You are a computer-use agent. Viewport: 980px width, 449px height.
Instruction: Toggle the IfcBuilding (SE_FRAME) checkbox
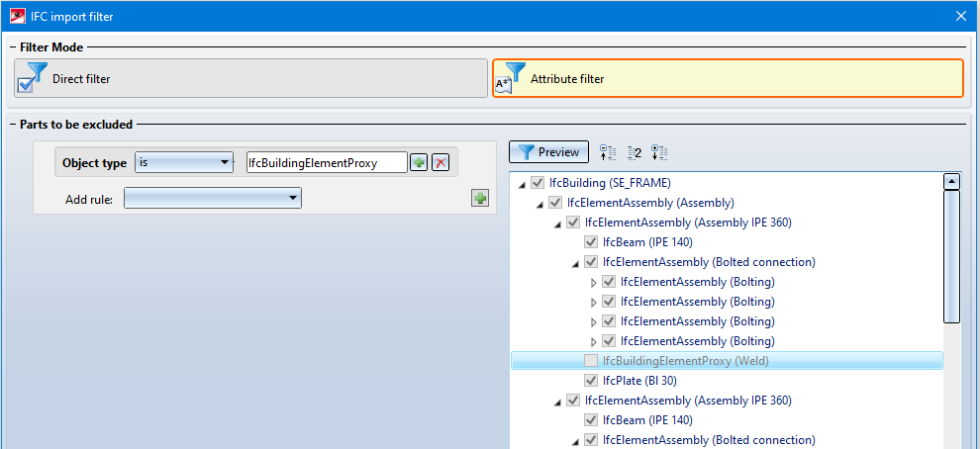pyautogui.click(x=537, y=182)
